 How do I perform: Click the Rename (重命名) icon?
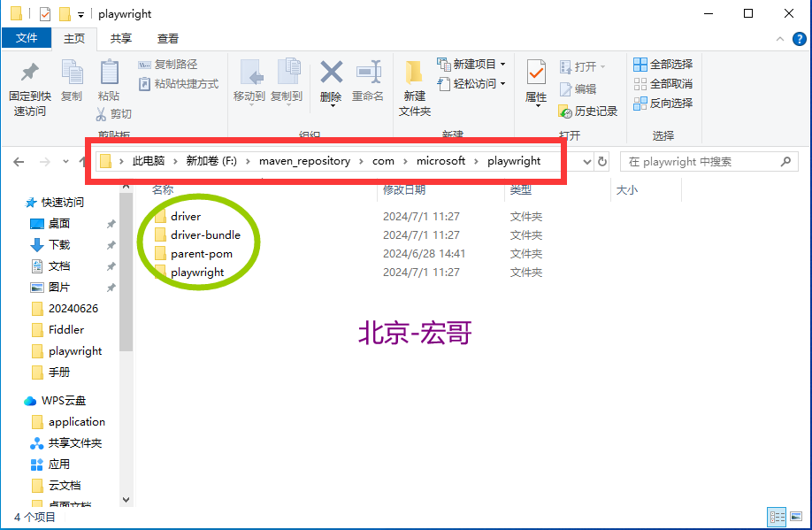click(x=369, y=72)
